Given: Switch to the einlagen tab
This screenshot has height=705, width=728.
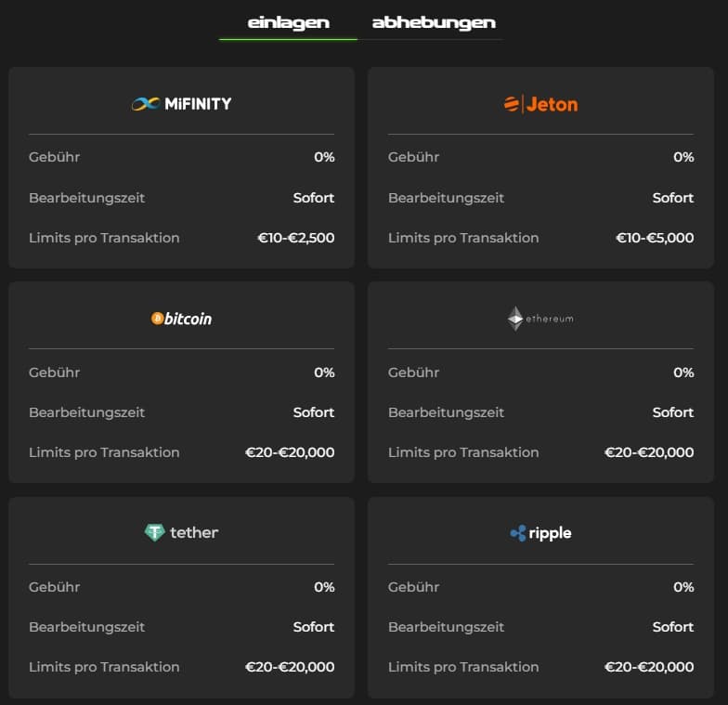Looking at the screenshot, I should pos(288,22).
